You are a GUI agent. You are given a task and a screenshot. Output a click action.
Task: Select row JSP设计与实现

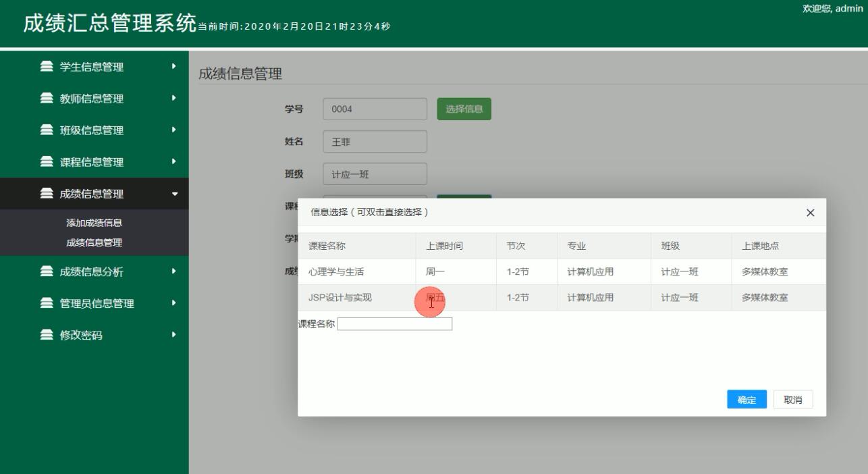tap(562, 298)
